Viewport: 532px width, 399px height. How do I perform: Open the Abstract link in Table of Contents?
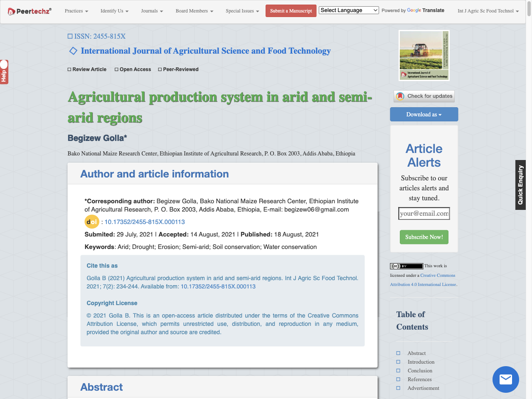[416, 353]
